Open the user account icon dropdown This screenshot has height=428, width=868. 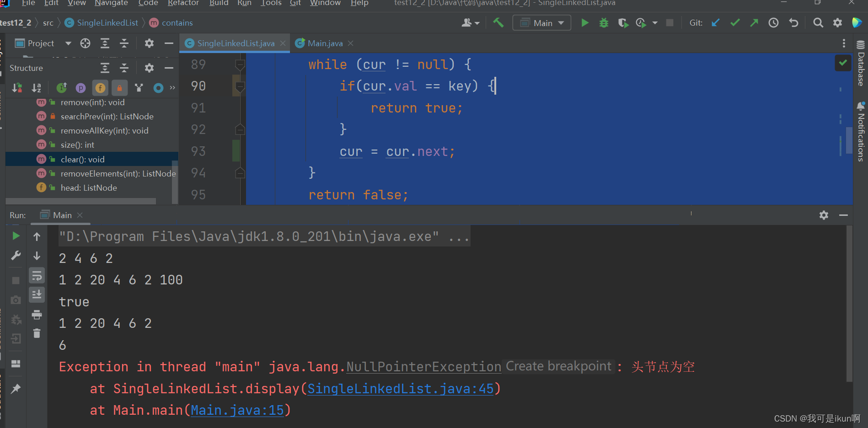tap(470, 23)
